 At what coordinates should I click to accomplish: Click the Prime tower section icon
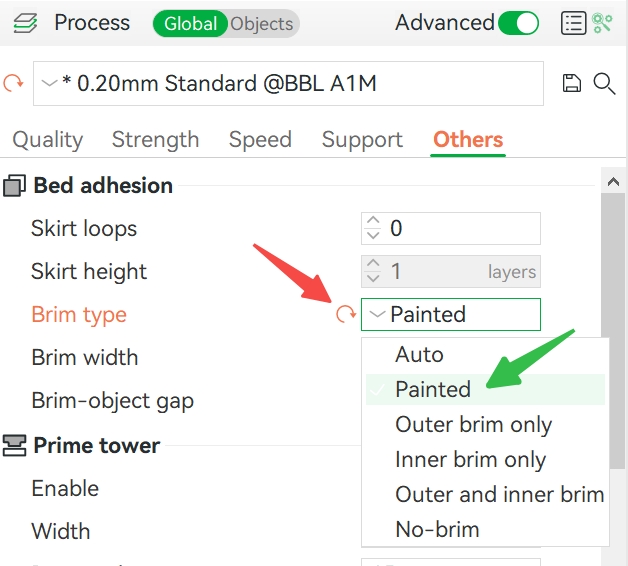click(14, 445)
